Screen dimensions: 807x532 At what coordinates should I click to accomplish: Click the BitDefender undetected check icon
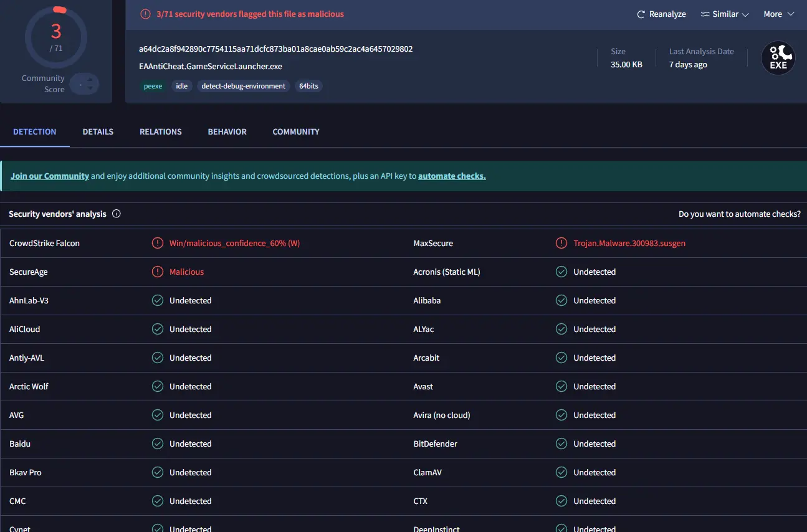tap(561, 444)
